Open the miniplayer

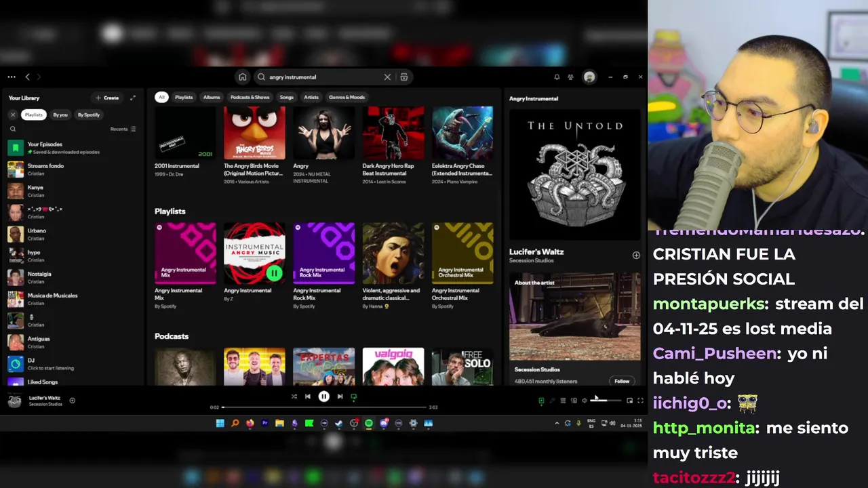(629, 401)
